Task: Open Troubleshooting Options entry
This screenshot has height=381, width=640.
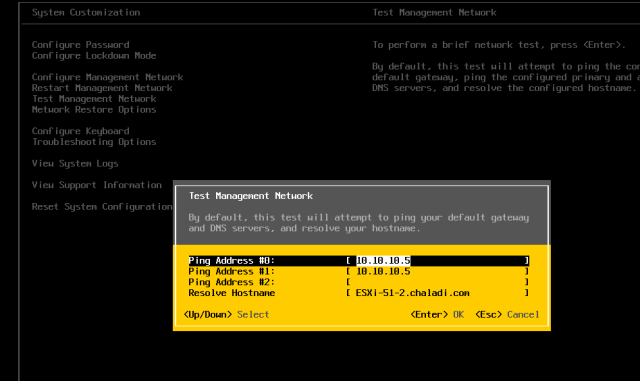Action: coord(94,142)
